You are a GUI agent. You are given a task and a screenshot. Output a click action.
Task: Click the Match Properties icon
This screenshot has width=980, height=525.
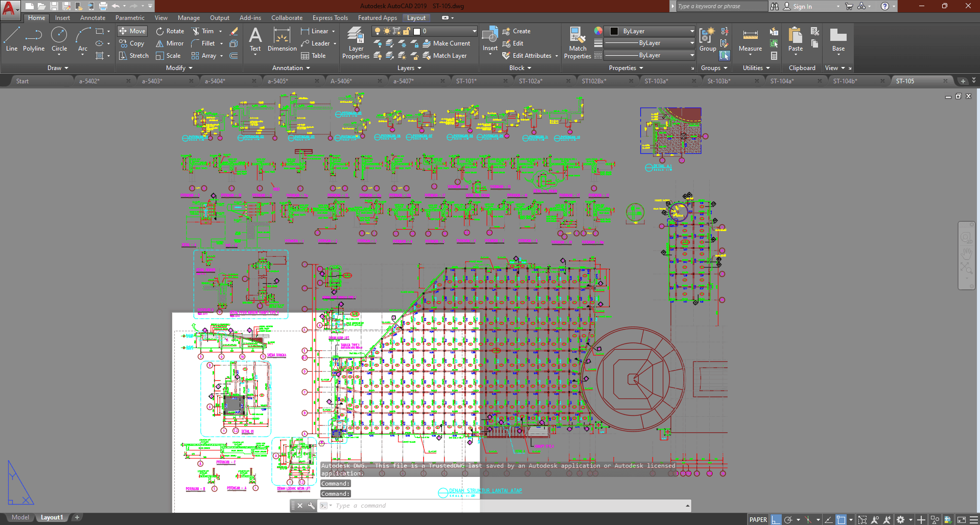pyautogui.click(x=577, y=43)
